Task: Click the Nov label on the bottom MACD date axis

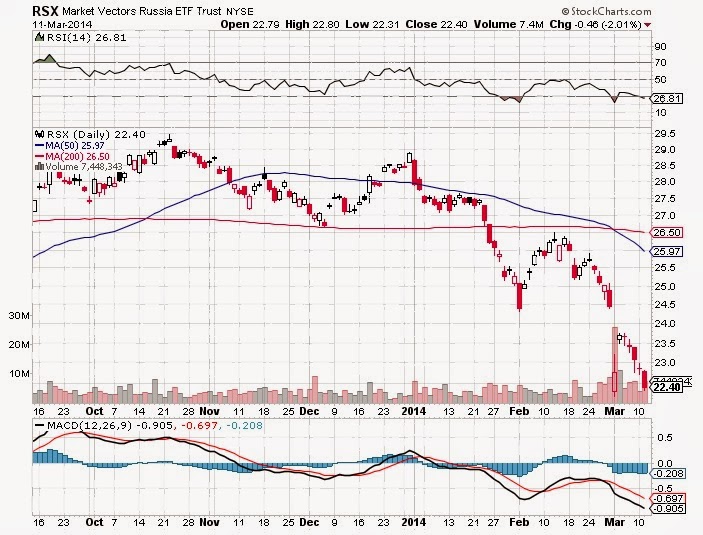Action: [x=209, y=522]
